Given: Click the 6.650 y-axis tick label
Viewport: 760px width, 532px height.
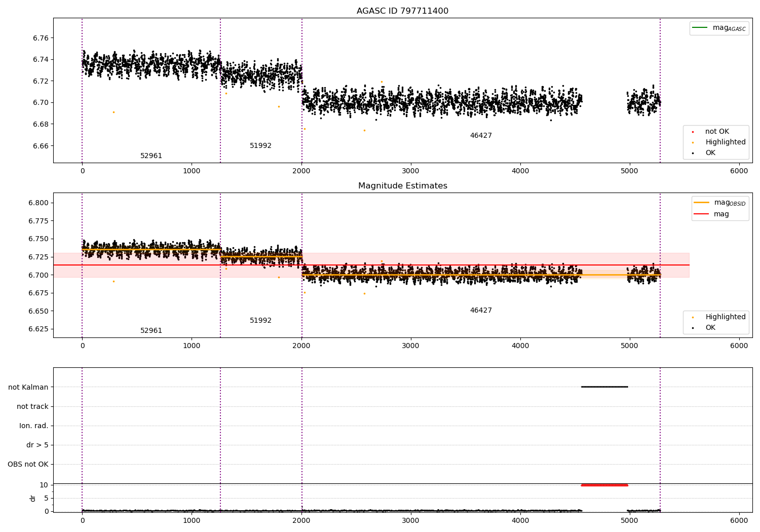Looking at the screenshot, I should [39, 311].
